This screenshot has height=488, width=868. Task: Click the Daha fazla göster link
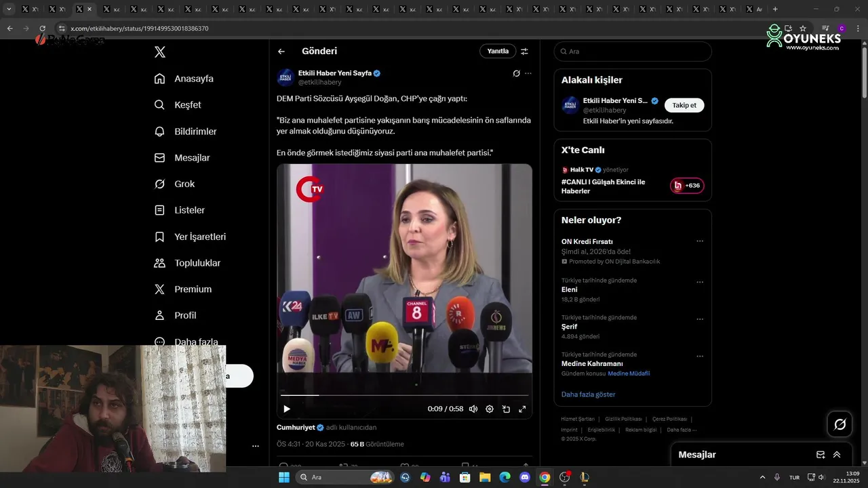click(x=588, y=394)
